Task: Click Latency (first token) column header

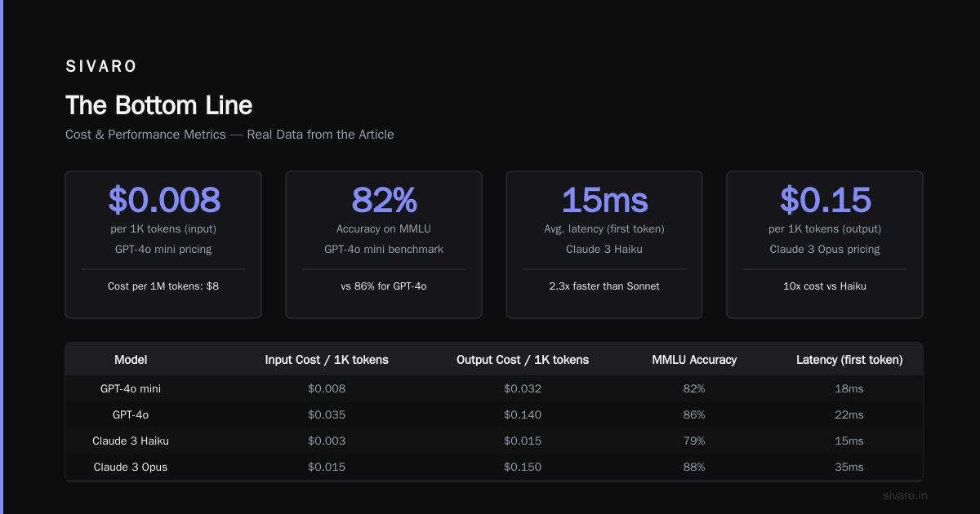Action: (x=849, y=360)
